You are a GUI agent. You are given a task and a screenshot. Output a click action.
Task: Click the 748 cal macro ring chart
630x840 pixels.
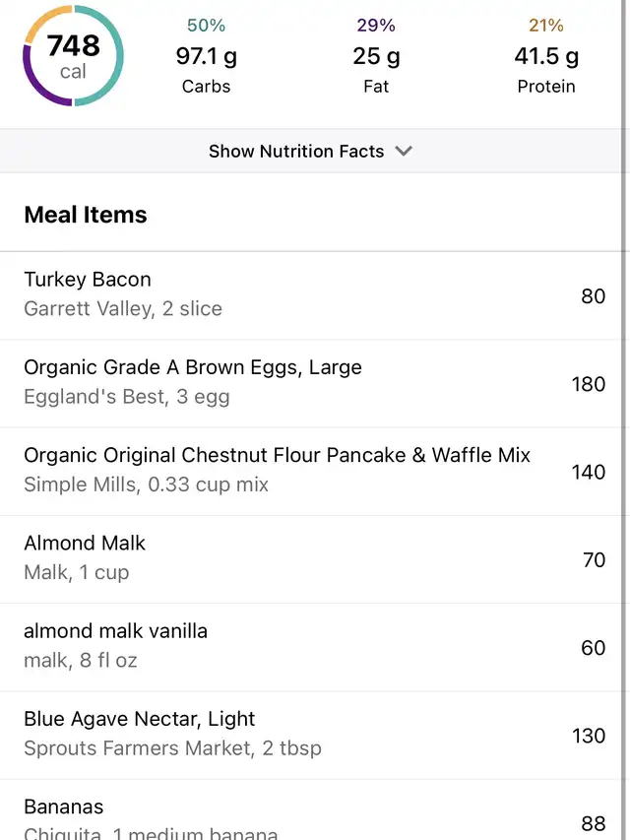point(73,56)
